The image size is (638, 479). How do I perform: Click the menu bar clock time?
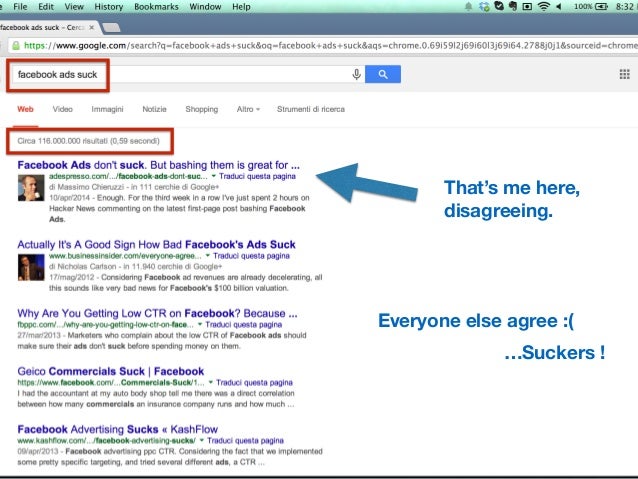point(626,7)
